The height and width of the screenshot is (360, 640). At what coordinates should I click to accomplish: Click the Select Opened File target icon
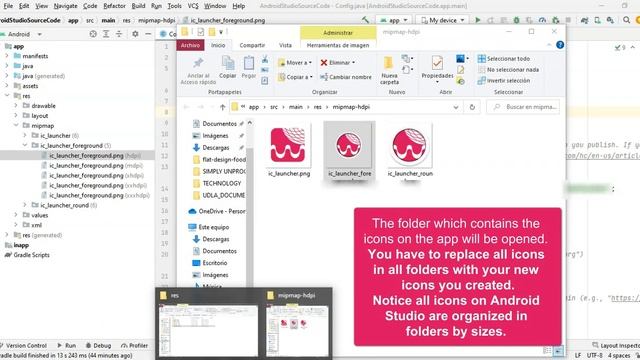pos(93,34)
